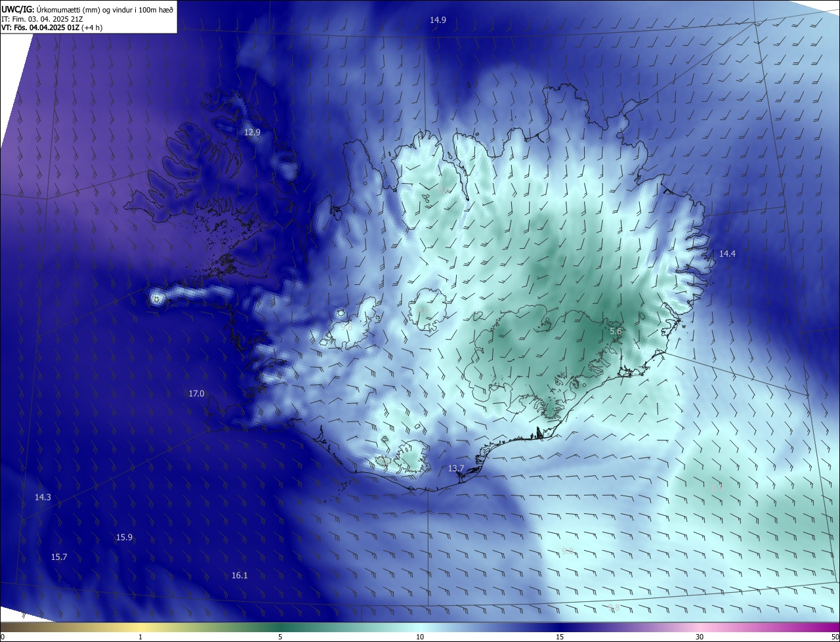Click the 5.6 value label
The width and height of the screenshot is (840, 642).
(x=616, y=332)
